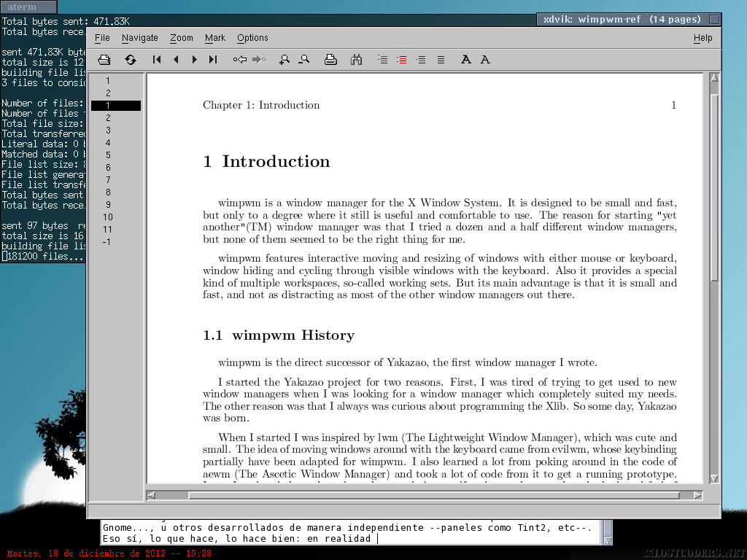This screenshot has width=747, height=560.
Task: Click the second red-lined page marking icon
Action: tap(402, 60)
